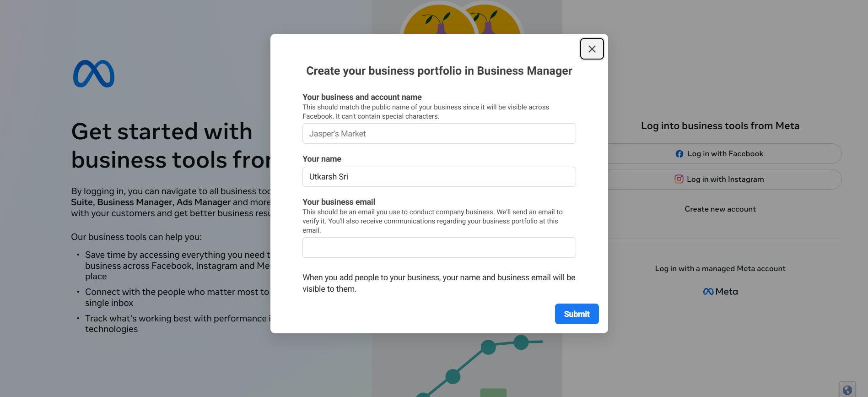Viewport: 868px width, 397px height.
Task: Choose Log in with Facebook
Action: (x=725, y=154)
